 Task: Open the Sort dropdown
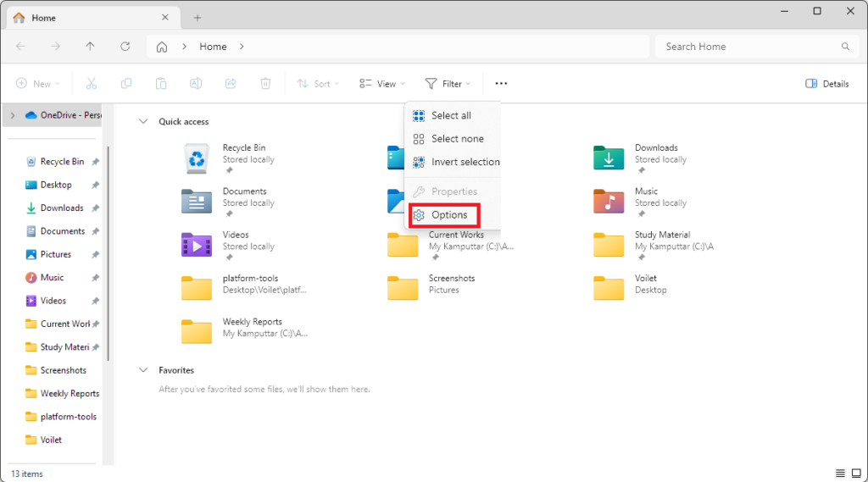coord(318,84)
